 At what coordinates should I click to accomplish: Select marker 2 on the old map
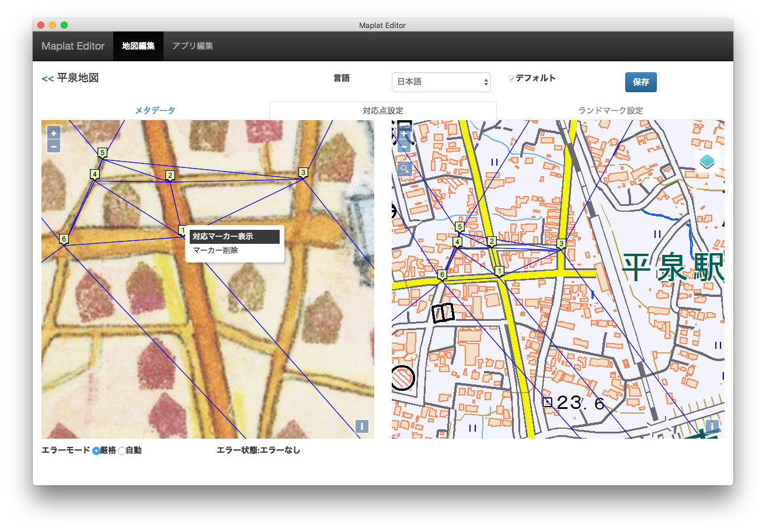click(x=170, y=176)
